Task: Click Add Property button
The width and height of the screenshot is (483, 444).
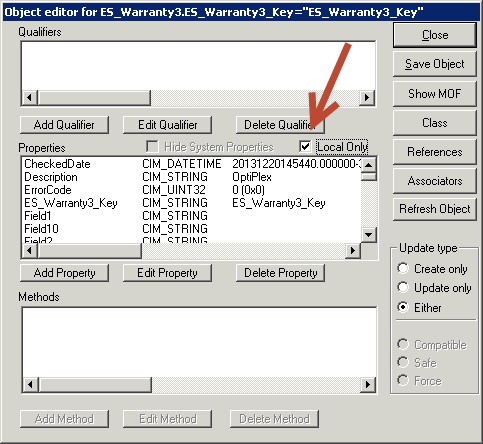Action: tap(64, 273)
